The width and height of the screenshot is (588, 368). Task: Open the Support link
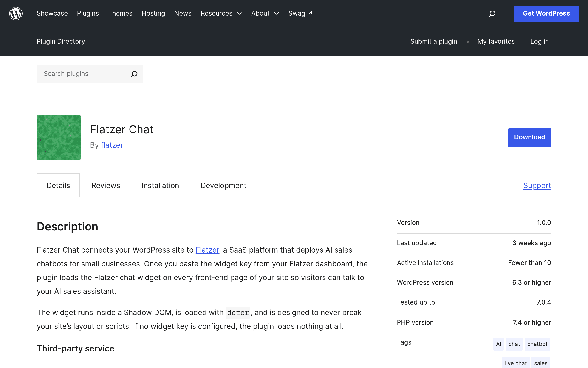537,185
